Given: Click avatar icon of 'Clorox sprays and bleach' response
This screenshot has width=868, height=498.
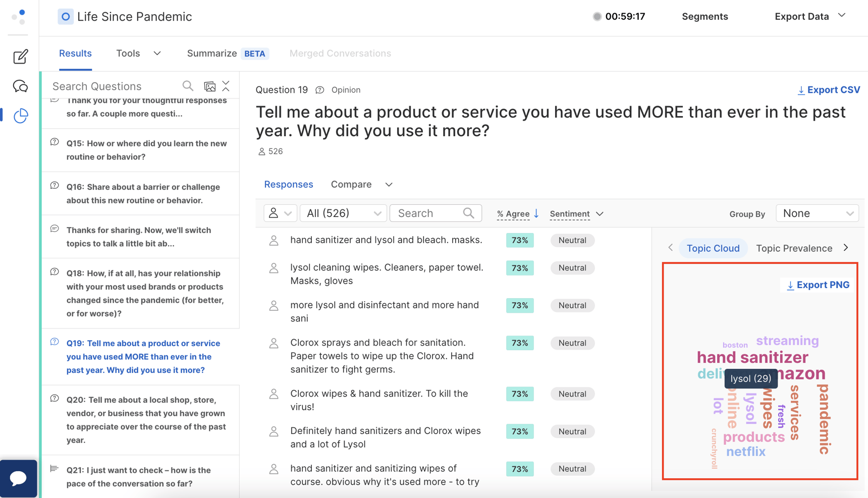Looking at the screenshot, I should pos(274,344).
